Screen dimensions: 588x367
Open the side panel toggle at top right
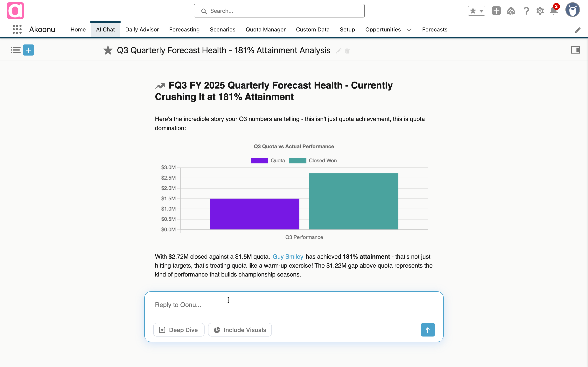[x=576, y=50]
